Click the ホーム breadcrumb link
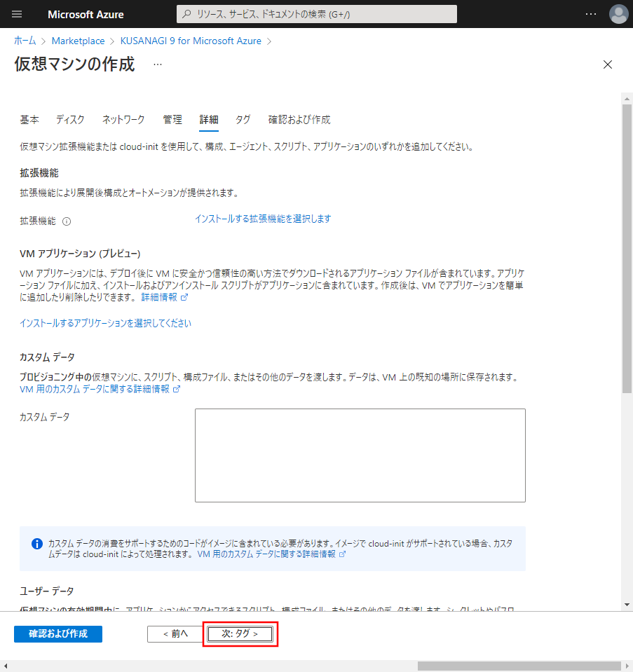The height and width of the screenshot is (672, 633). coord(25,41)
